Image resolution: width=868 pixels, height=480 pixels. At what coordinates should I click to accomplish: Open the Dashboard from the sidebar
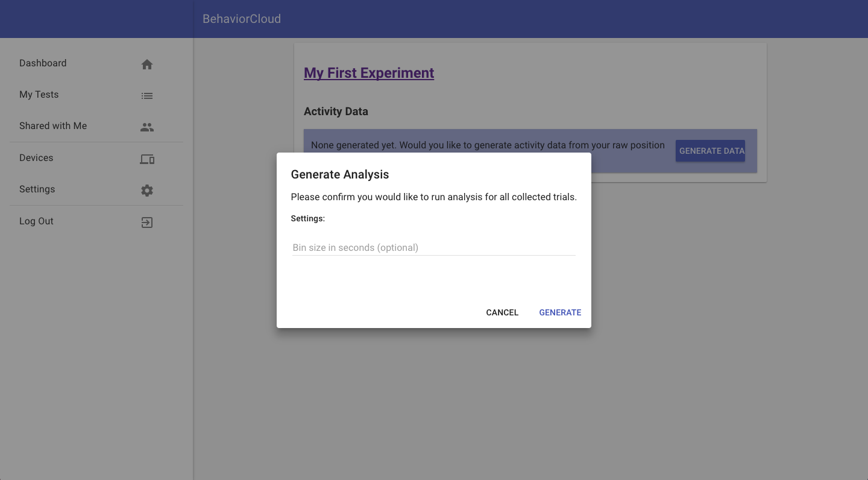pos(43,63)
